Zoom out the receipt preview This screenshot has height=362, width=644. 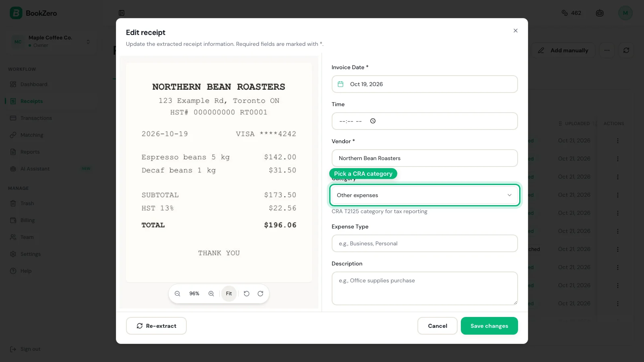(x=177, y=294)
